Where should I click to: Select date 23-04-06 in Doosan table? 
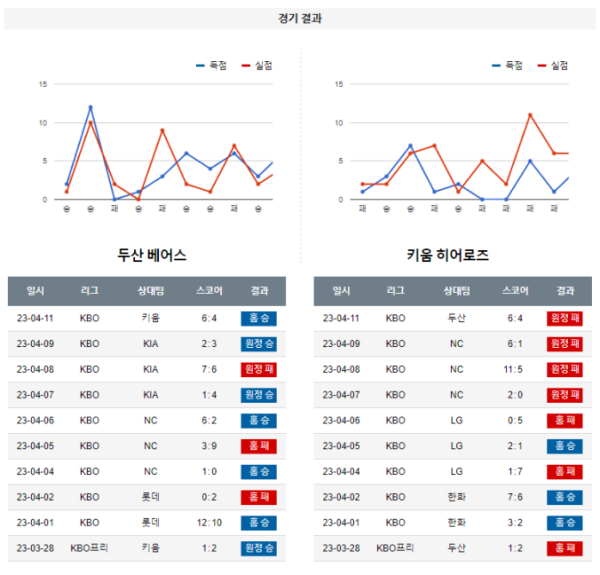[35, 420]
